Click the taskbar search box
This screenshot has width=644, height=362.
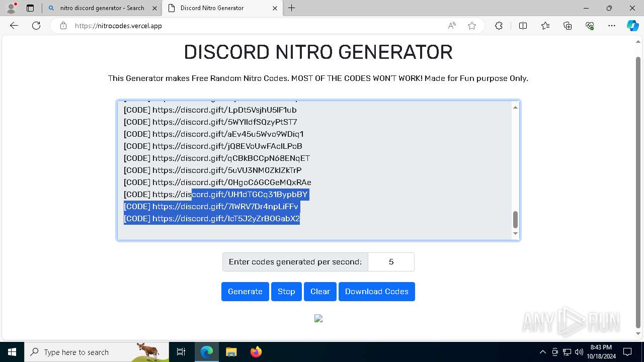(x=97, y=352)
